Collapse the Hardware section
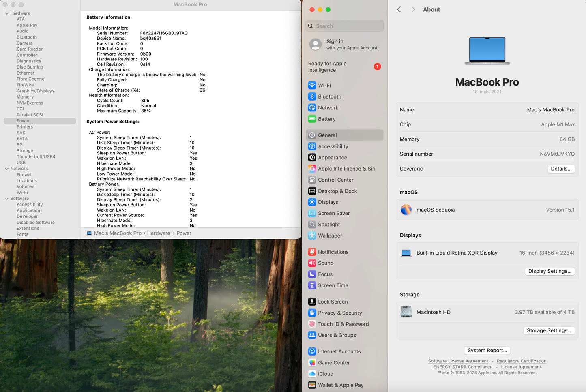This screenshot has height=392, width=586. coord(6,13)
